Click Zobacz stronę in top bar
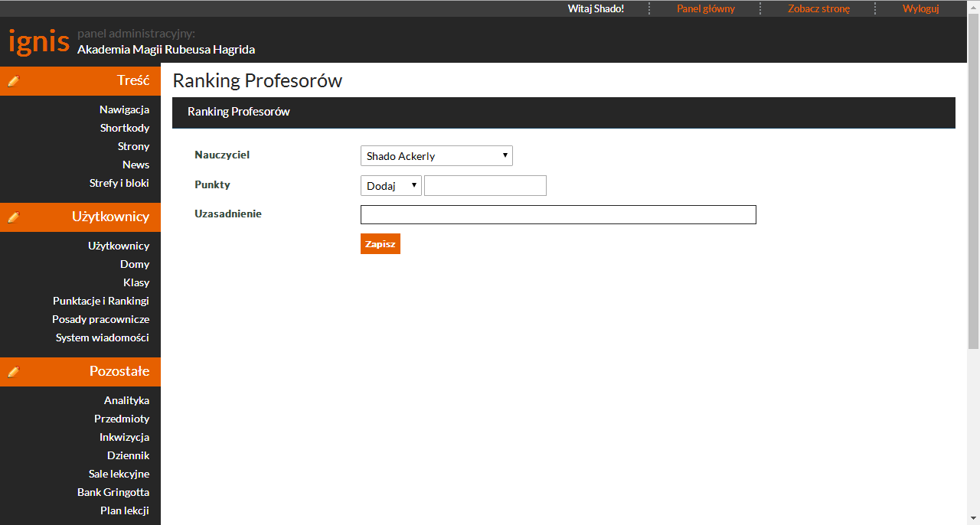Image resolution: width=980 pixels, height=525 pixels. coord(818,8)
